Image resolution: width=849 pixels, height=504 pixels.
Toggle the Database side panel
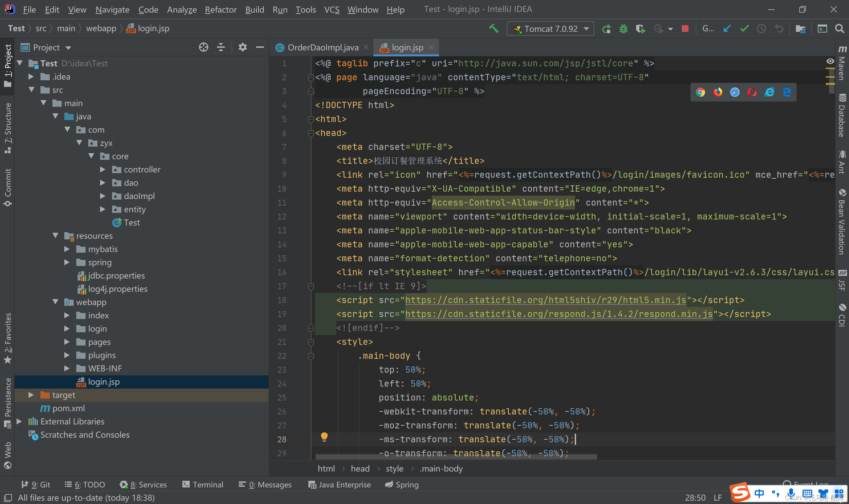pos(843,115)
